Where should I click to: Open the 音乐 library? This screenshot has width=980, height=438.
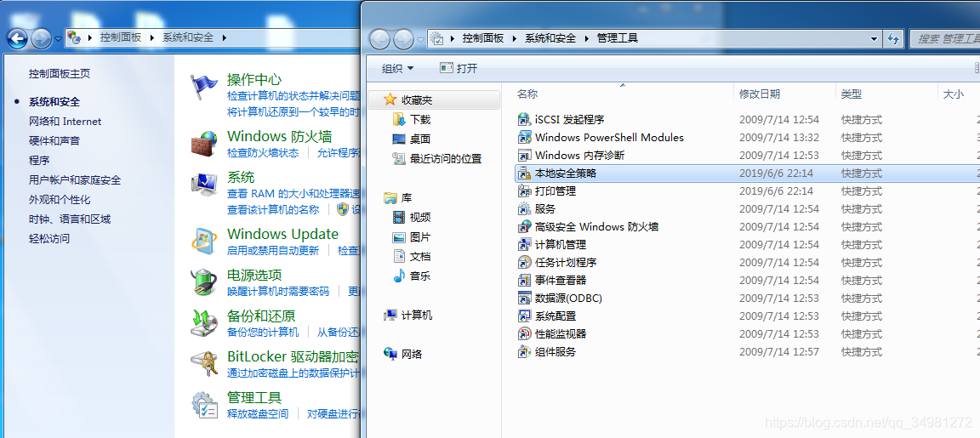click(420, 276)
